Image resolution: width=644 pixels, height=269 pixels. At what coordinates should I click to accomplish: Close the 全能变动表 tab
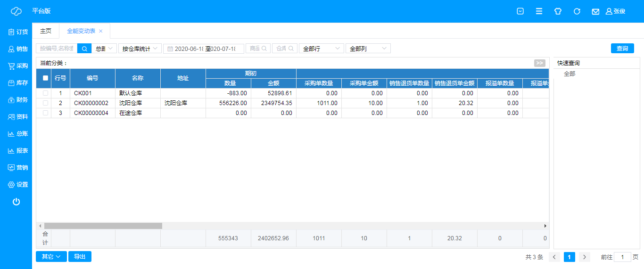[100, 31]
